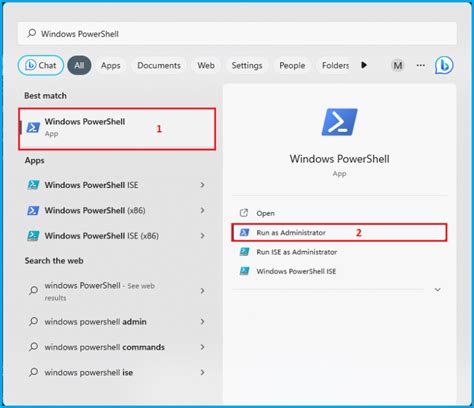Click Open action in preview pane
474x408 pixels.
click(339, 213)
